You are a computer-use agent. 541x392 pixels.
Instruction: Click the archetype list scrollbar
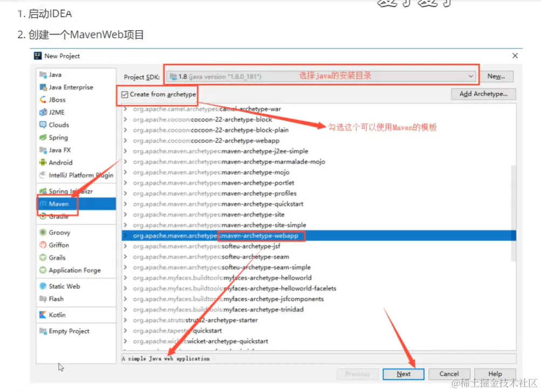pyautogui.click(x=513, y=213)
